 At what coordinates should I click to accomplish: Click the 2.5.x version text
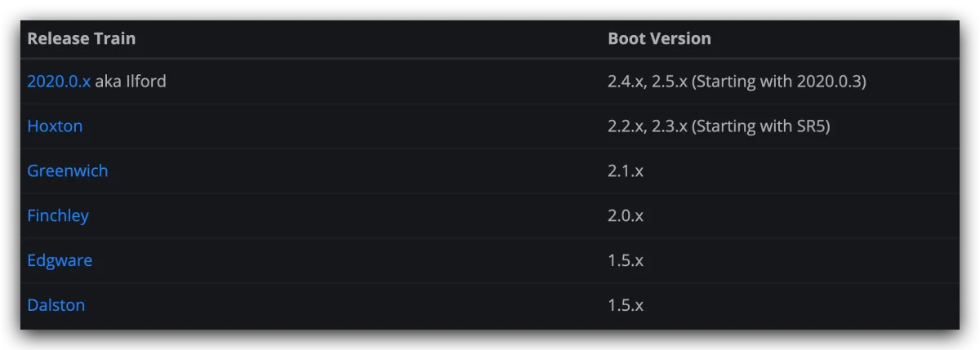pyautogui.click(x=670, y=82)
